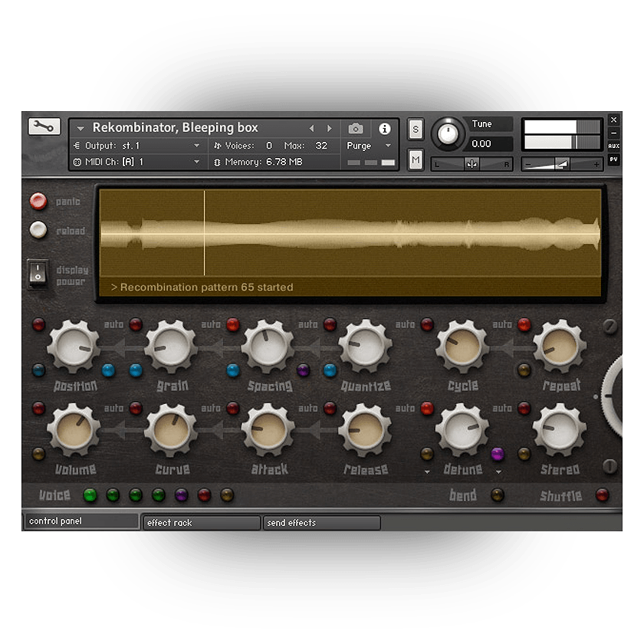This screenshot has width=644, height=644.
Task: Open the Output st. 1 dropdown
Action: [x=196, y=146]
